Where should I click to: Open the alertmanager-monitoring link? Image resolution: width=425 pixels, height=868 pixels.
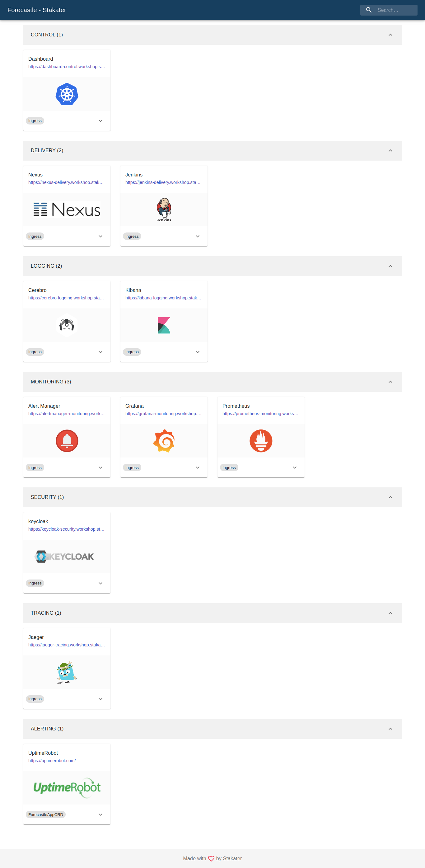point(66,413)
